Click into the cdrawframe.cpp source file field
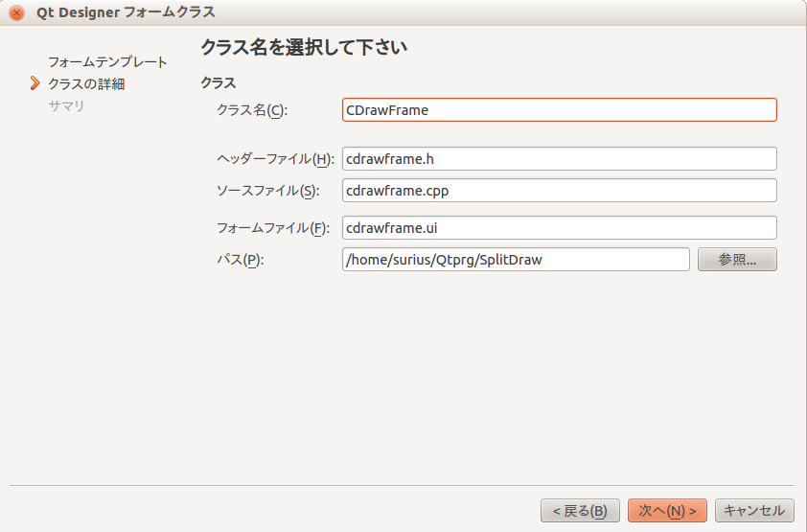The height and width of the screenshot is (532, 807). 560,191
